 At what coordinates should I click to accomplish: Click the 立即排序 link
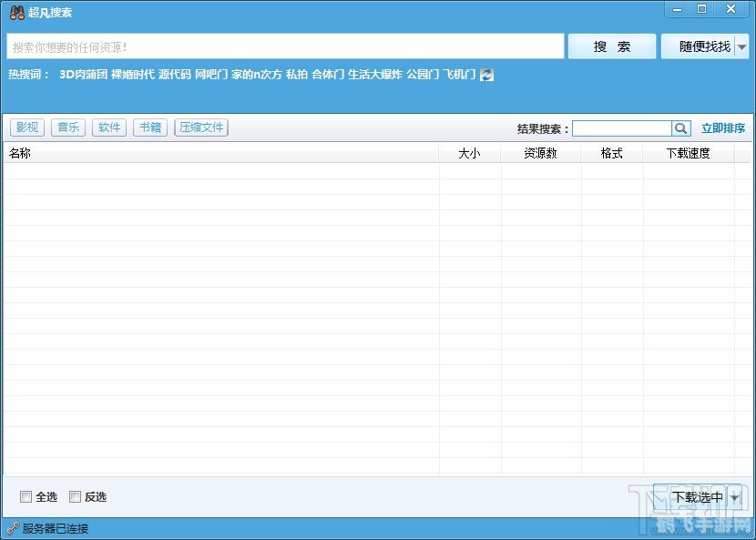[723, 128]
